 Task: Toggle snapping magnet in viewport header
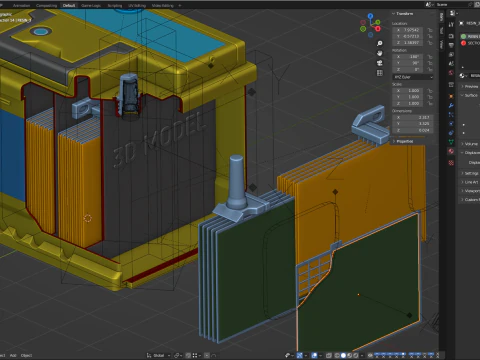tap(188, 355)
